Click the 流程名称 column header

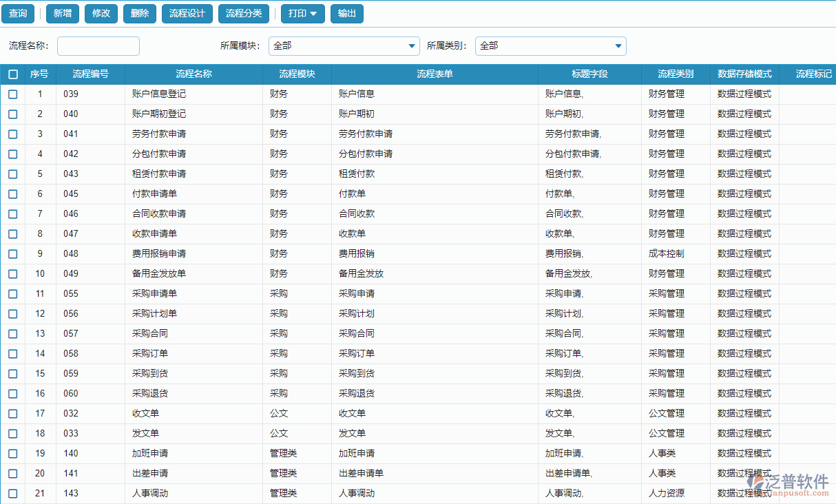pos(194,74)
